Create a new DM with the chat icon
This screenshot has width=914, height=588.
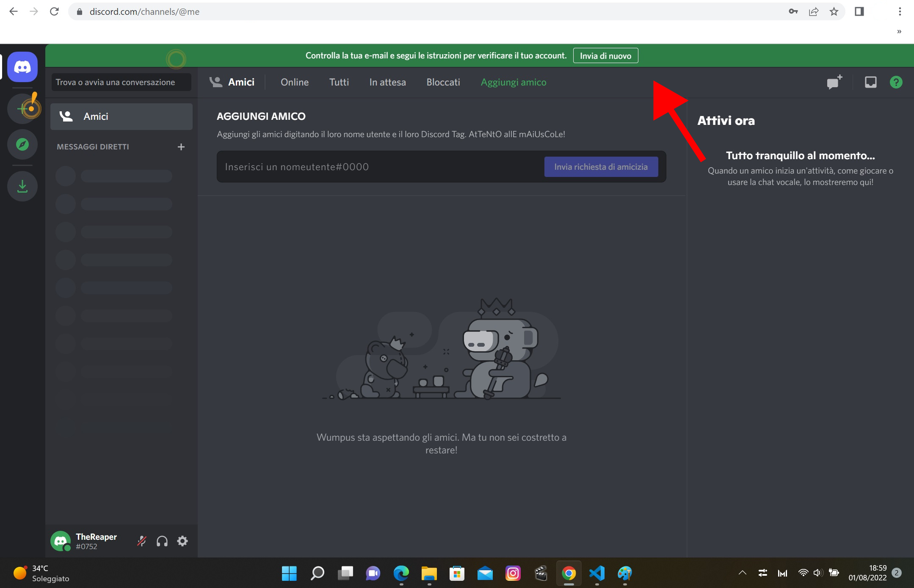(x=833, y=82)
